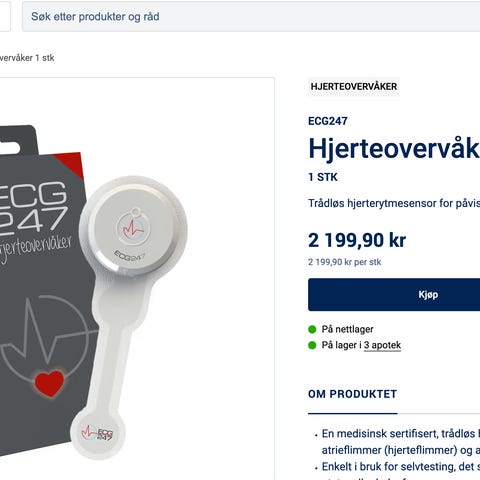480x480 pixels.
Task: Click the green dot beside På nettlager
Action: [x=312, y=330]
